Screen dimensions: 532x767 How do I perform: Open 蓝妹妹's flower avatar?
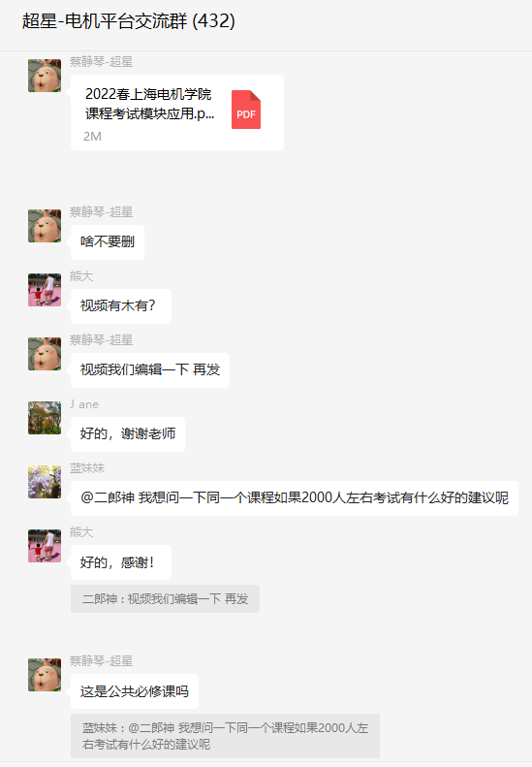(45, 482)
